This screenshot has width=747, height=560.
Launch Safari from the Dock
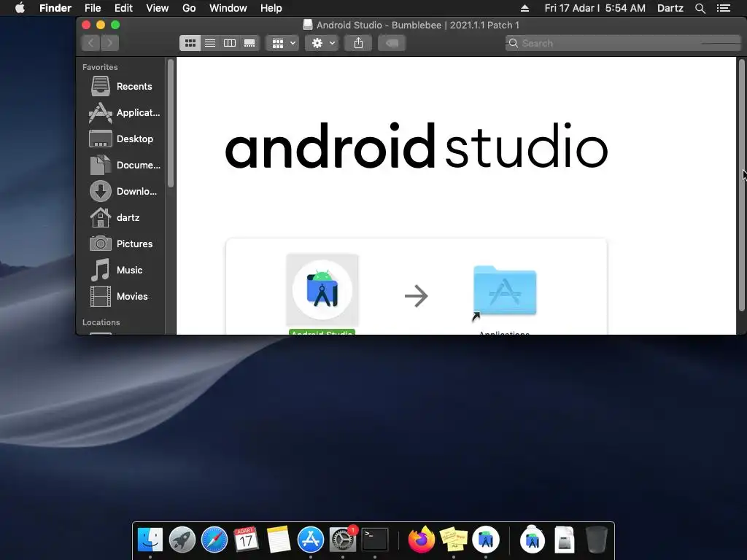(214, 540)
